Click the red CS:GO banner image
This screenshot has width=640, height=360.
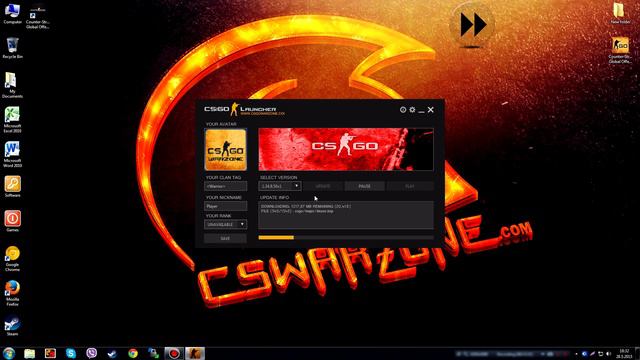click(x=346, y=149)
